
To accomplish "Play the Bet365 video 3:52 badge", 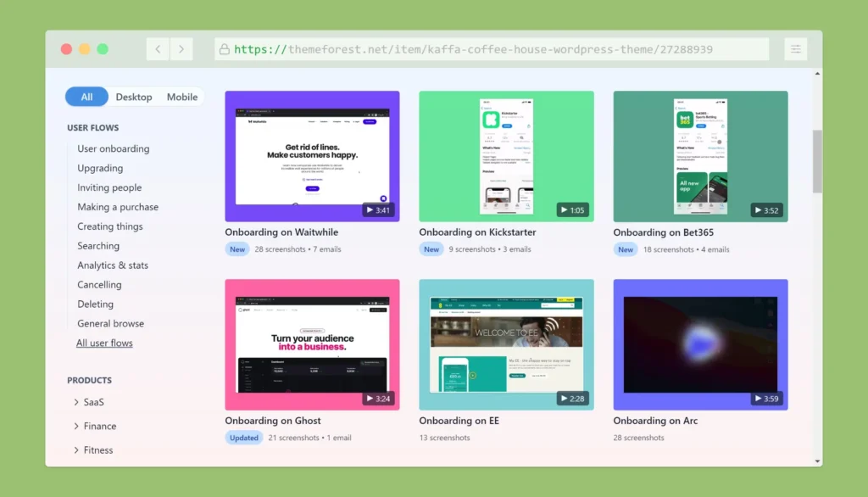I will pos(766,209).
